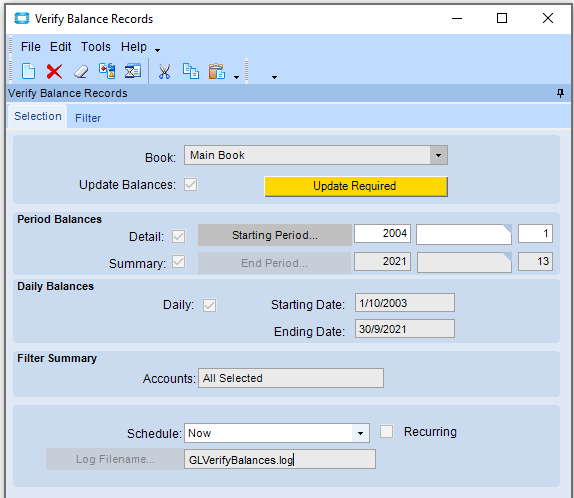Click the hourglass schedule toolbar icon
The width and height of the screenshot is (574, 498).
133,71
